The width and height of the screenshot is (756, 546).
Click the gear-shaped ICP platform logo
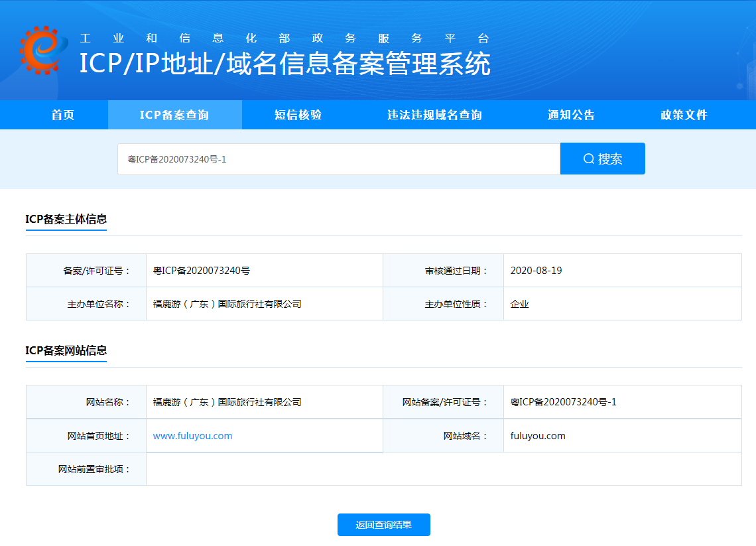point(41,51)
